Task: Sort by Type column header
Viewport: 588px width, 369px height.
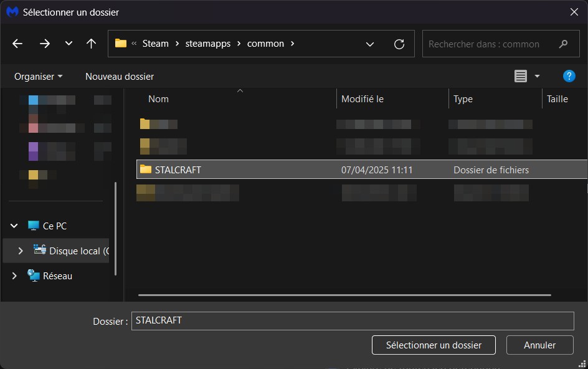Action: 463,99
